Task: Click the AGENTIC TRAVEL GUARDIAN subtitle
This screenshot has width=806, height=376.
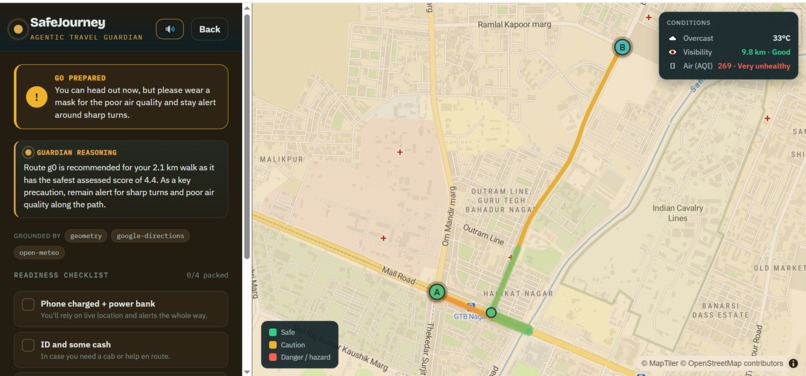Action: click(86, 38)
